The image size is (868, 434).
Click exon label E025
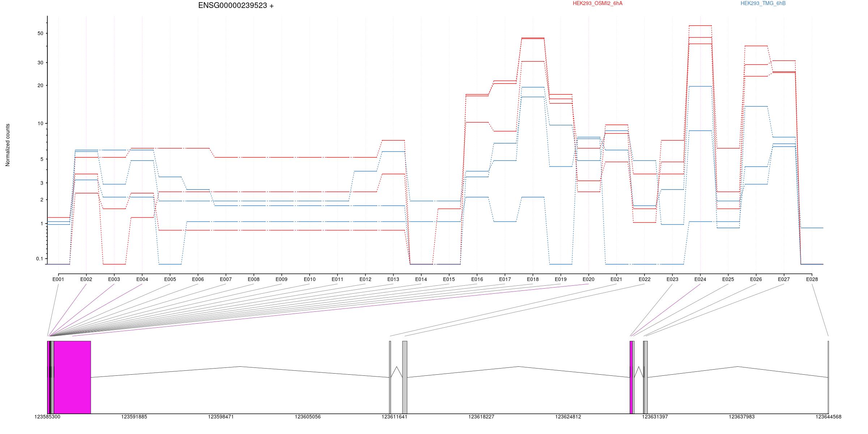pos(728,279)
